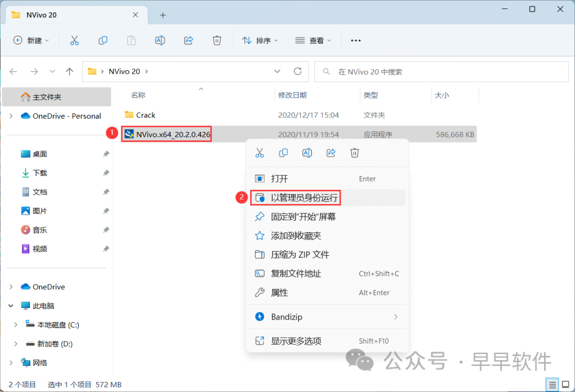Switch to details view in status bar
This screenshot has width=575, height=392.
[552, 385]
